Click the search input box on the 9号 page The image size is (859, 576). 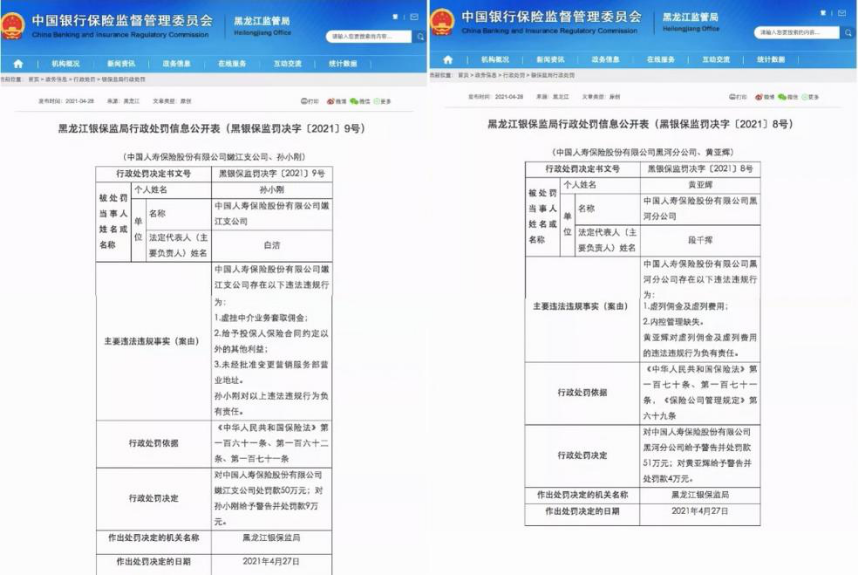(x=369, y=36)
